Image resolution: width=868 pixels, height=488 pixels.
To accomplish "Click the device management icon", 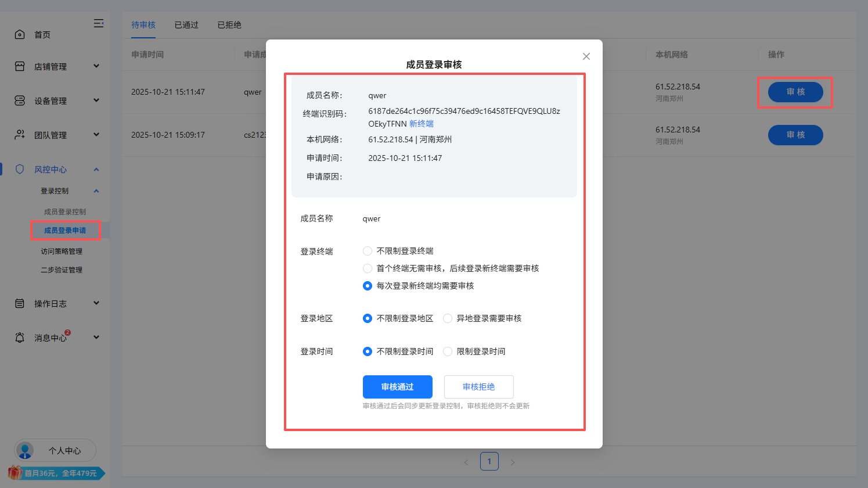I will (x=20, y=101).
